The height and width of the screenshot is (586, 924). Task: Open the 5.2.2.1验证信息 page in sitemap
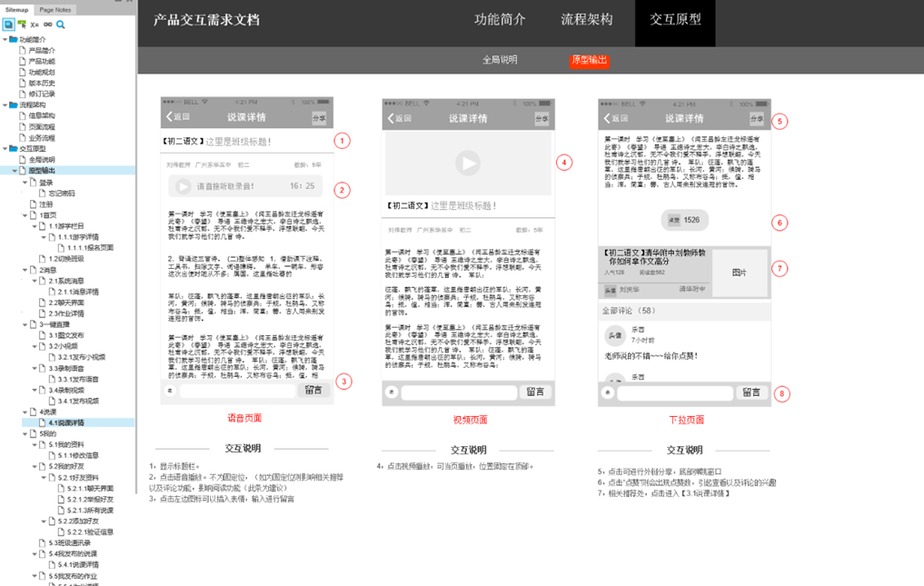click(90, 531)
